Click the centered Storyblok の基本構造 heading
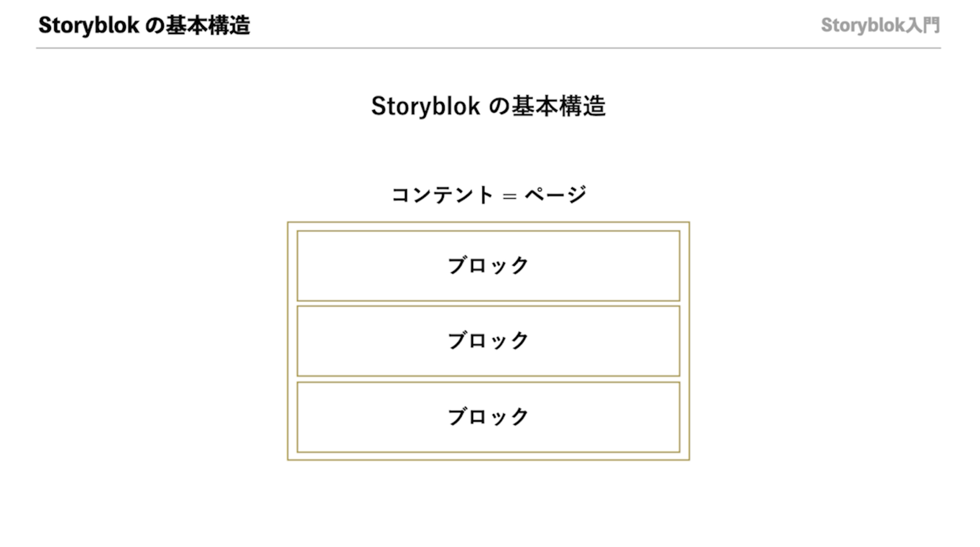 (488, 106)
